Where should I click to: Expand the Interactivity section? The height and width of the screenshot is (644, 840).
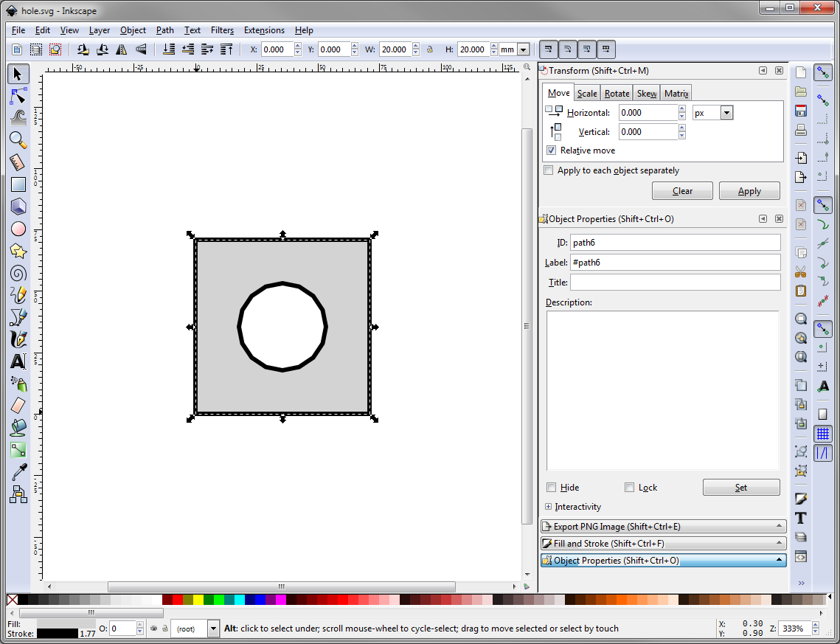click(548, 507)
